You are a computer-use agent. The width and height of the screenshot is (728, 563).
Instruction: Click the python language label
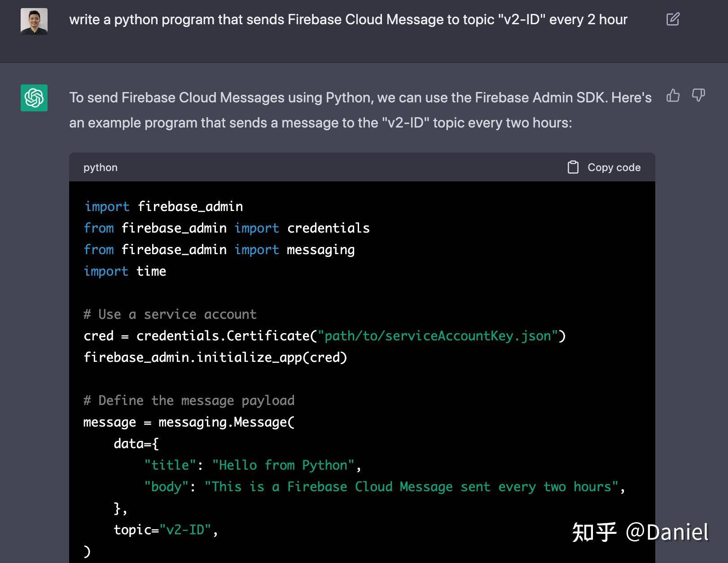pyautogui.click(x=101, y=167)
